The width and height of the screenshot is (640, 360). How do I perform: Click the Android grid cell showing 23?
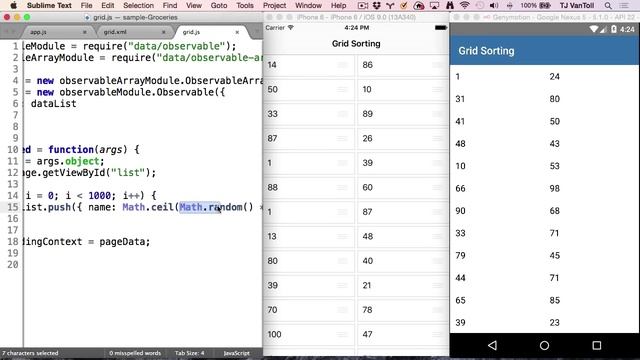[x=554, y=323]
